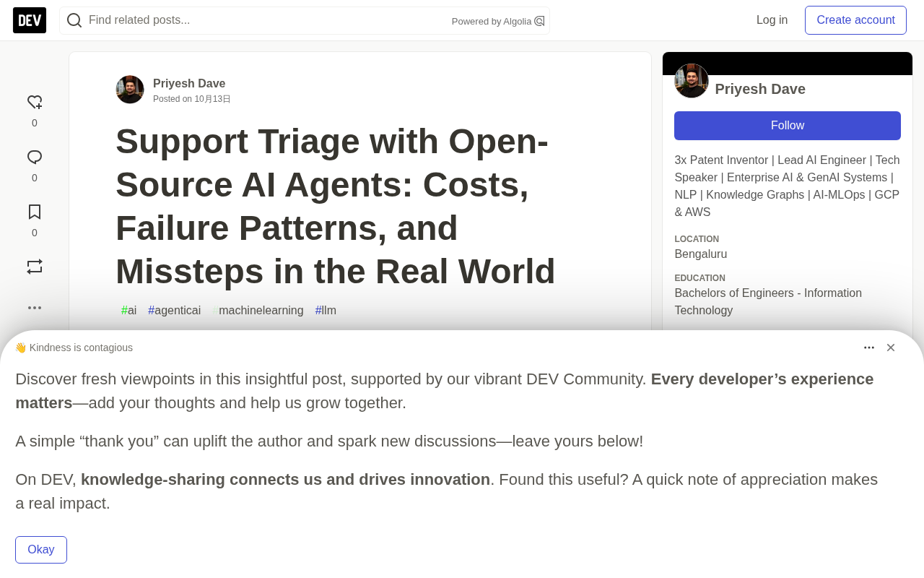
Task: Follow Priyesh Dave
Action: pyautogui.click(x=788, y=126)
